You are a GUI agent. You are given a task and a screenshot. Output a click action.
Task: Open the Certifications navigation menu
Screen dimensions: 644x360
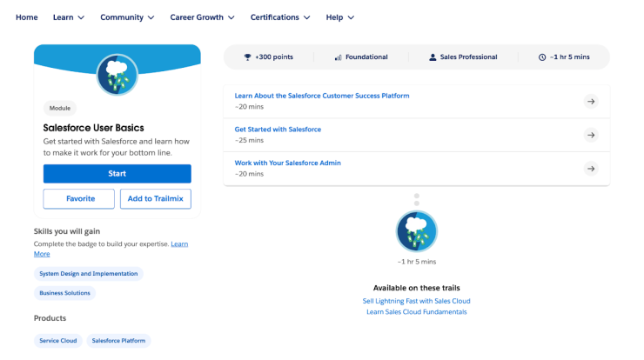(x=280, y=17)
